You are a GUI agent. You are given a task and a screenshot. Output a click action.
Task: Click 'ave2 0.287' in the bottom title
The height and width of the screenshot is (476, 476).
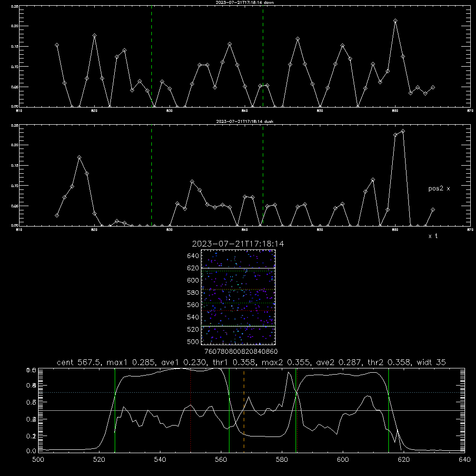click(337, 362)
